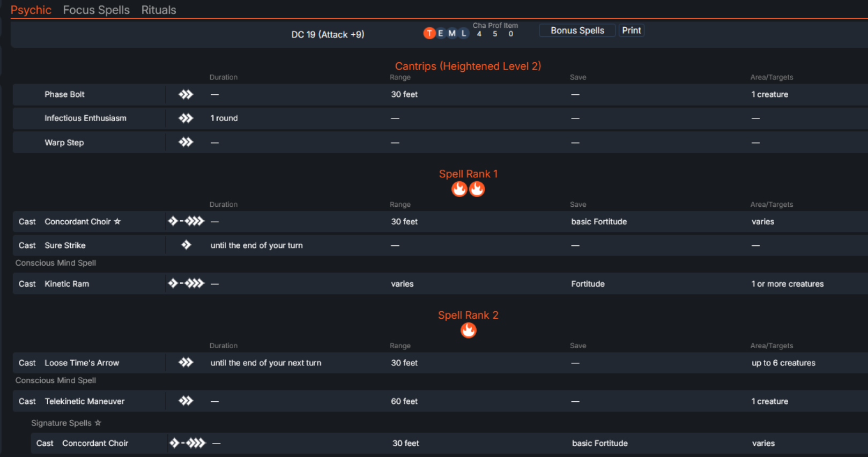Cast the Sure Strike spell
The width and height of the screenshot is (868, 457).
[27, 245]
